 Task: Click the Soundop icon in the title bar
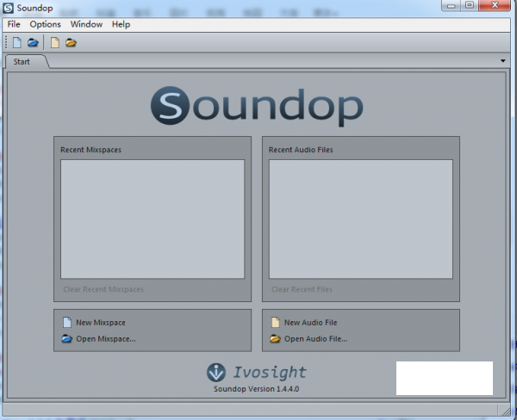9,9
